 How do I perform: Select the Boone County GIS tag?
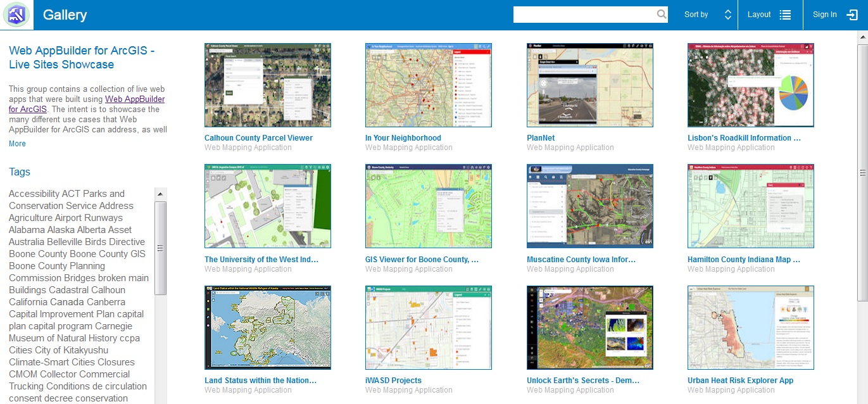click(x=108, y=254)
